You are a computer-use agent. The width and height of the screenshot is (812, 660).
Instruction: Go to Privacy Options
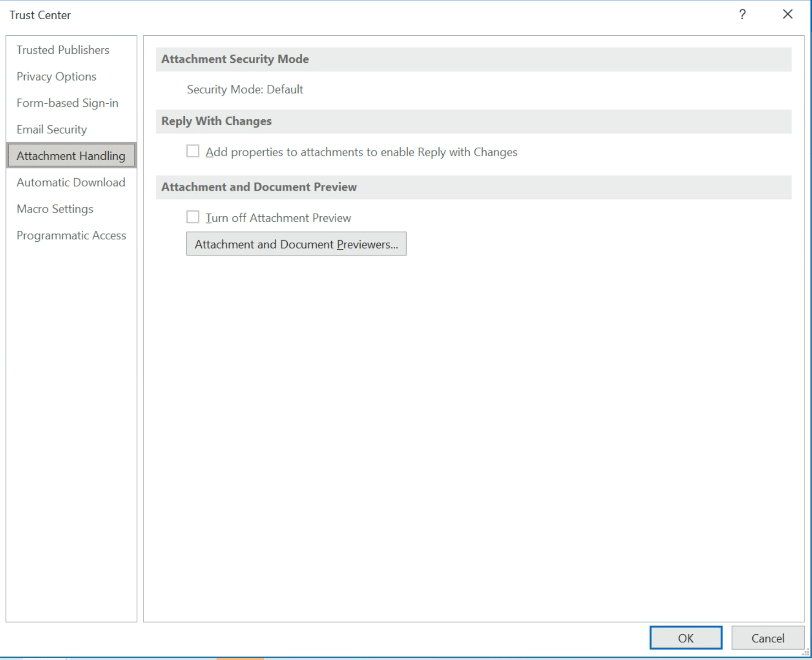click(x=56, y=77)
